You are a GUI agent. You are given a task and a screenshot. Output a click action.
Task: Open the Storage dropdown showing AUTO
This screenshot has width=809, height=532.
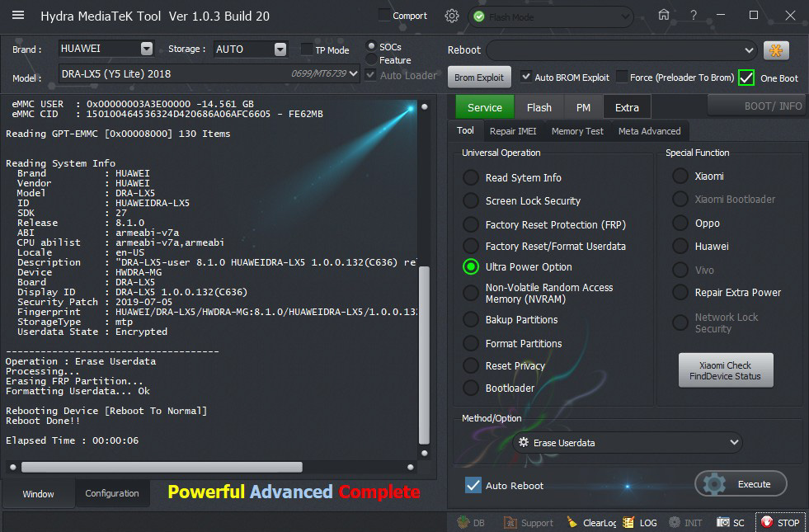[280, 49]
